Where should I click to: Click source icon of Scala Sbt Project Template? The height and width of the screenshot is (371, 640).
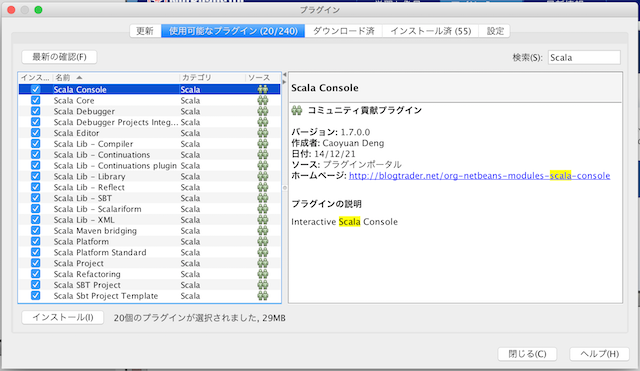[x=263, y=295]
